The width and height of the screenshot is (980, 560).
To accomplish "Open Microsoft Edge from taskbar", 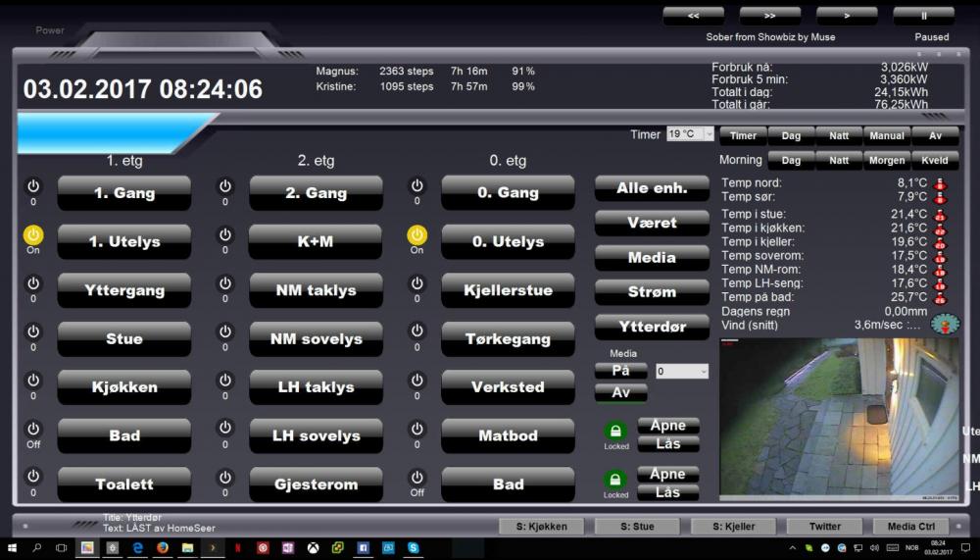I will tap(137, 547).
